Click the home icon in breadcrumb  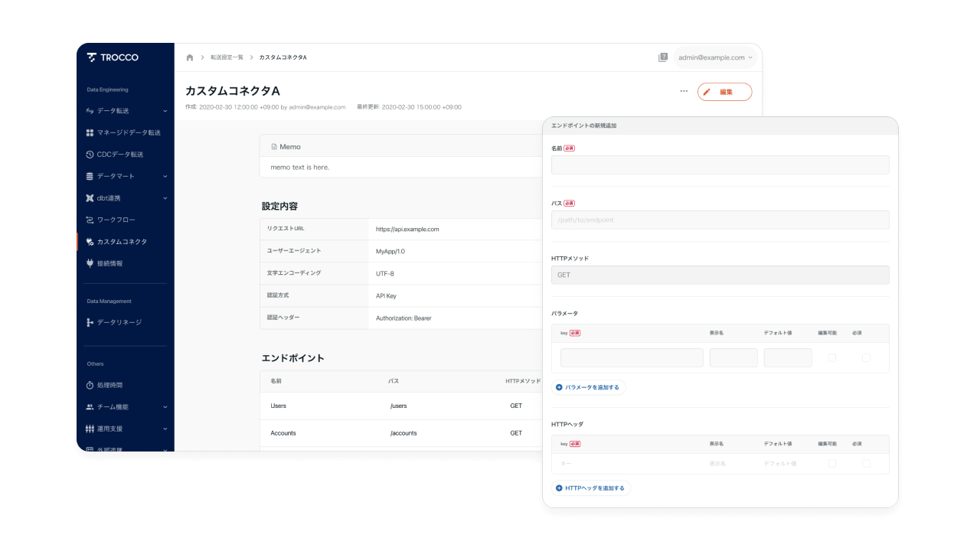(190, 57)
